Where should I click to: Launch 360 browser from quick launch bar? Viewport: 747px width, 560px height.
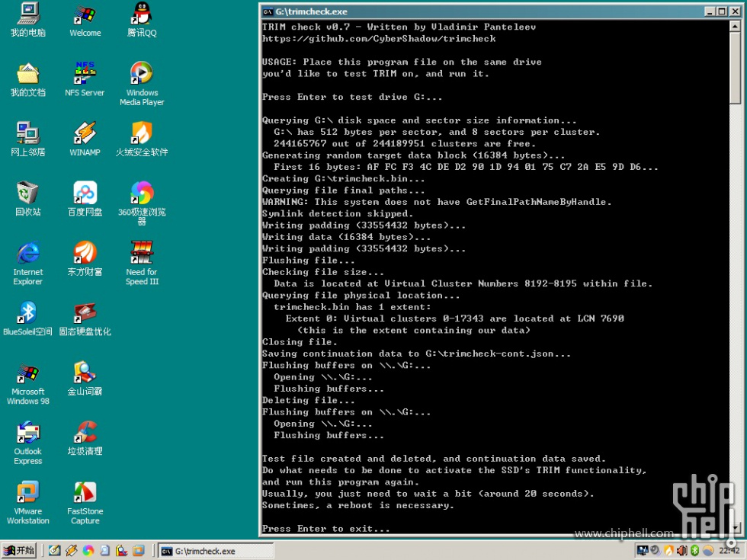coord(88,550)
